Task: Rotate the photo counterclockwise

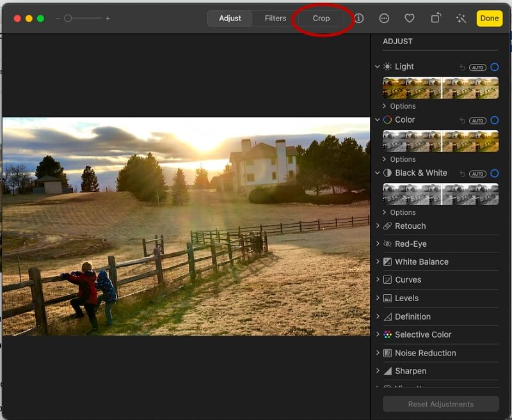Action: 436,18
